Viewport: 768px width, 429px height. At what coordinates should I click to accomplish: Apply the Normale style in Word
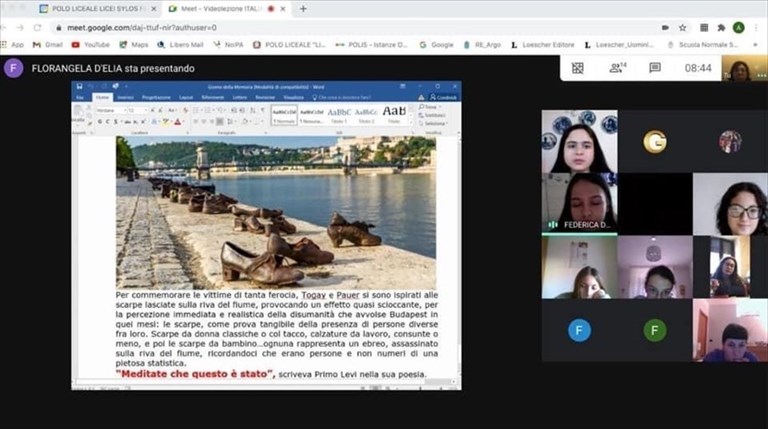pos(284,115)
